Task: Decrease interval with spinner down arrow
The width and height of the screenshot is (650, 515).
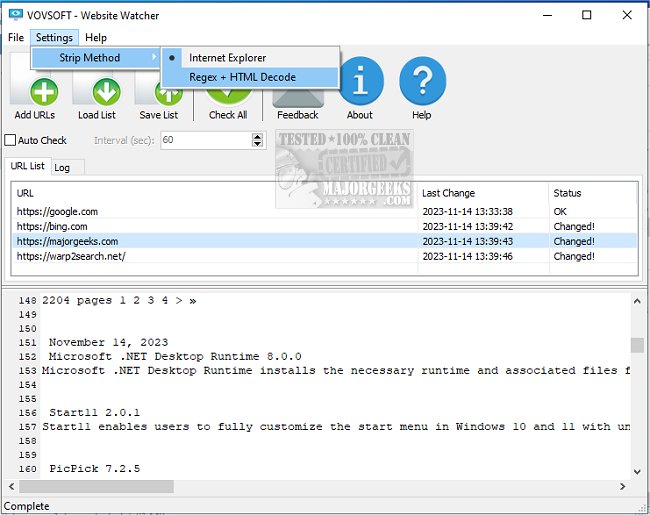Action: [257, 144]
